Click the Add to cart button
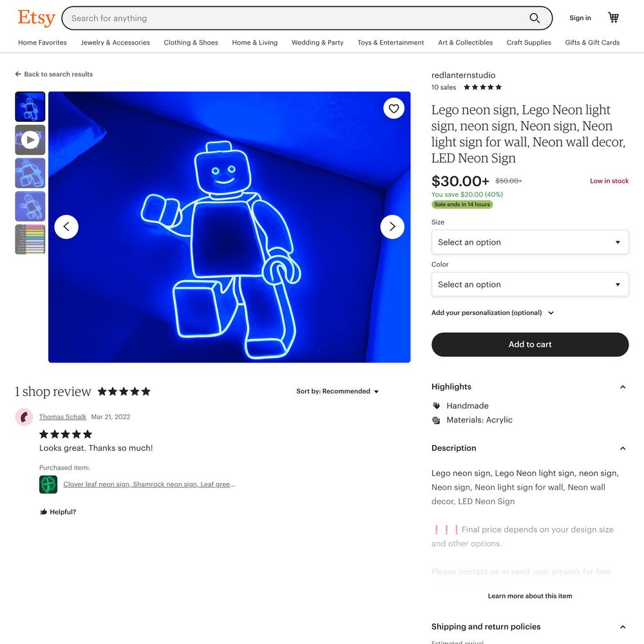The height and width of the screenshot is (644, 644). (x=530, y=345)
